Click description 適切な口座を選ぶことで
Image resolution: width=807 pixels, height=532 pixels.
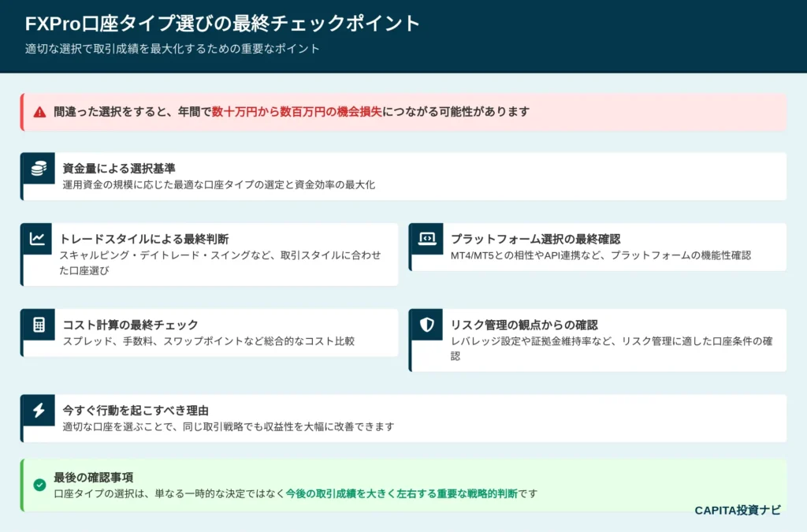tap(229, 426)
